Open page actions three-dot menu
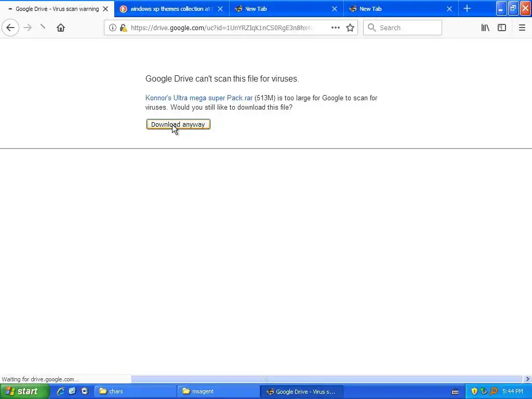 tap(335, 28)
